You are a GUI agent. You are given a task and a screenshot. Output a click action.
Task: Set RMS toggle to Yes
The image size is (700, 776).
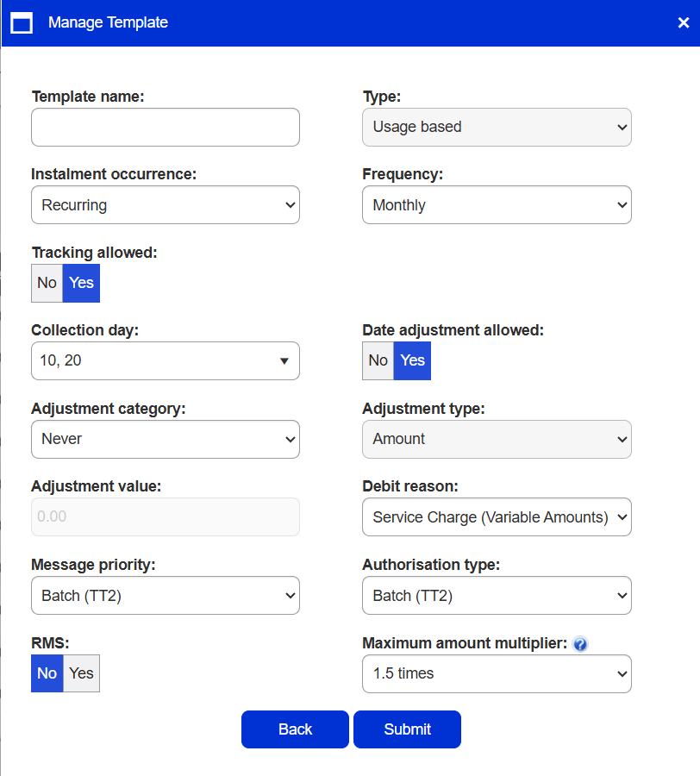(x=81, y=673)
